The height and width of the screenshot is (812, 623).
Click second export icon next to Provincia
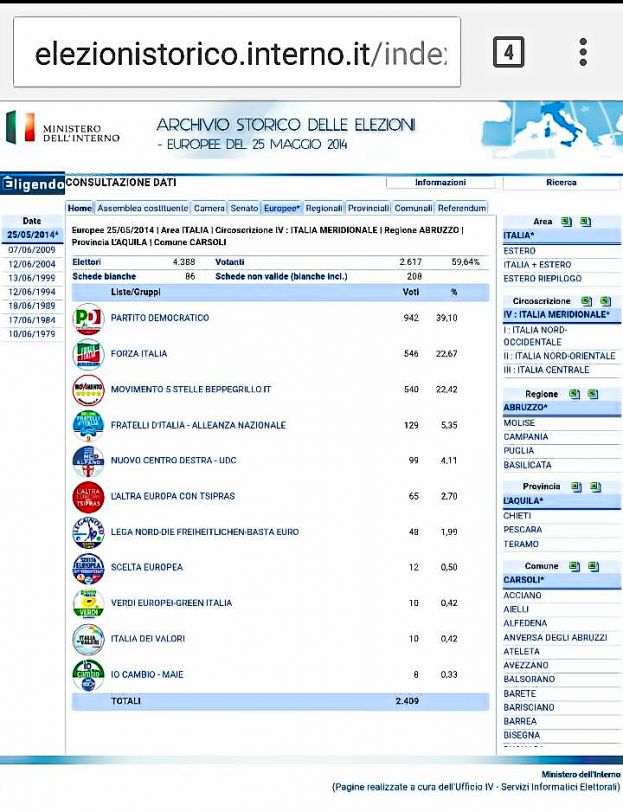pos(596,487)
